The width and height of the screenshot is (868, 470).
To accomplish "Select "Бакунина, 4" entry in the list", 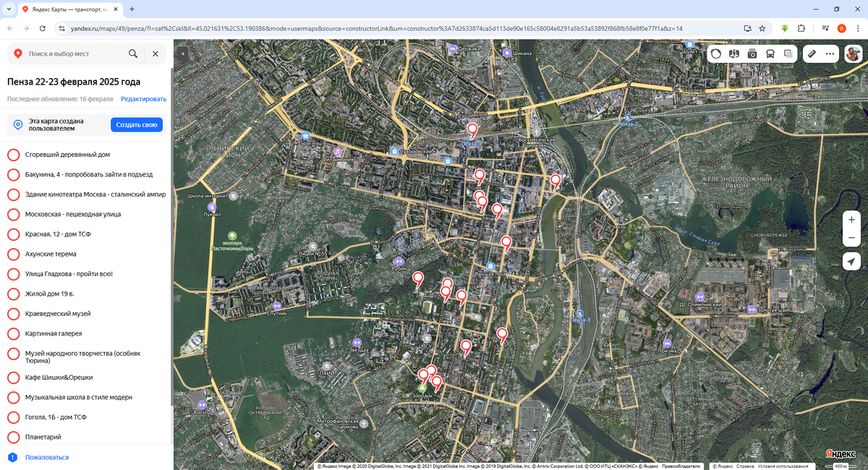I will (x=87, y=174).
